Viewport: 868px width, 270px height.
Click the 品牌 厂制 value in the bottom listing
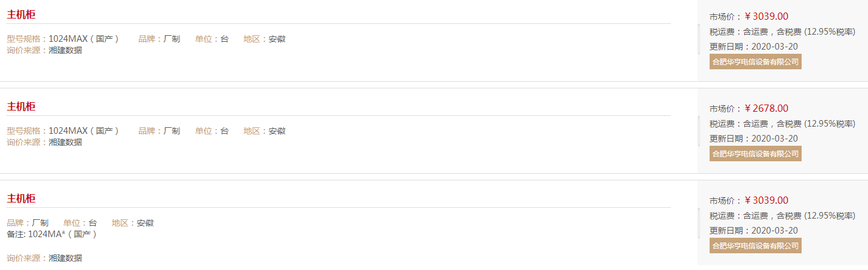[40, 223]
